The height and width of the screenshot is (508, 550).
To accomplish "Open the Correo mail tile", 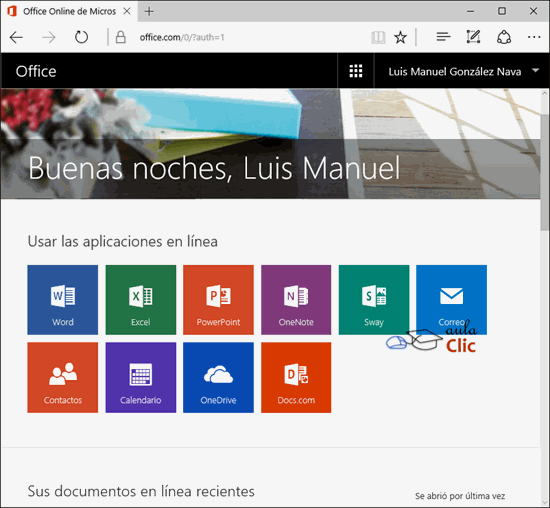I will click(451, 300).
